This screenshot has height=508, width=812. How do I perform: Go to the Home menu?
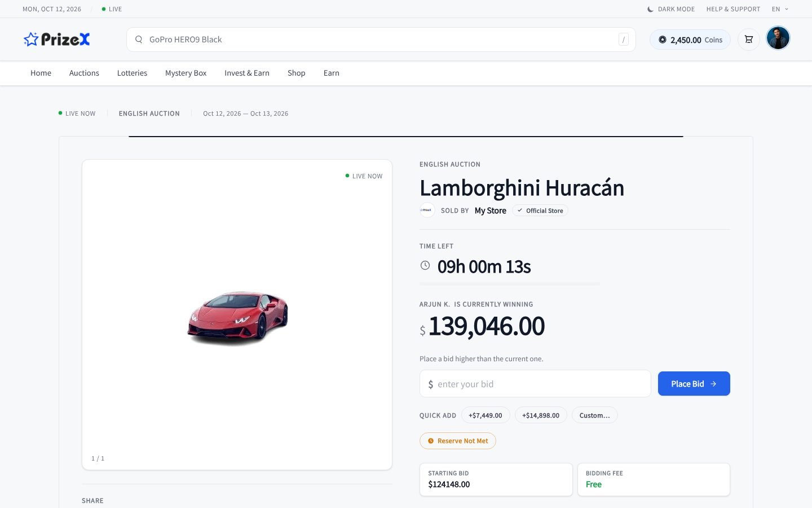click(x=41, y=73)
